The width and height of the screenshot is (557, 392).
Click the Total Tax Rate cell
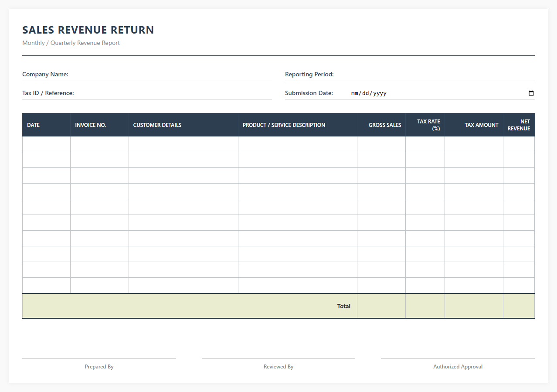(425, 306)
